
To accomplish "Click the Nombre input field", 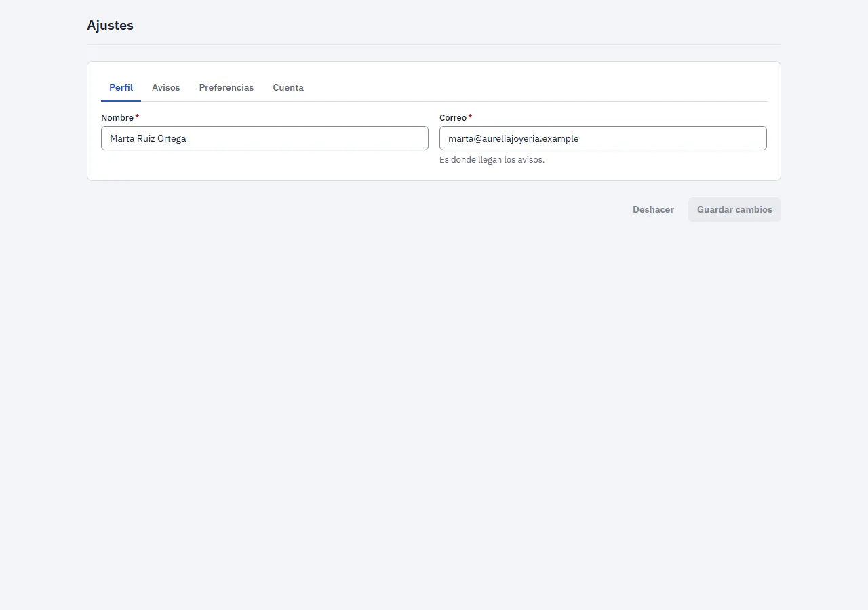I will click(264, 138).
